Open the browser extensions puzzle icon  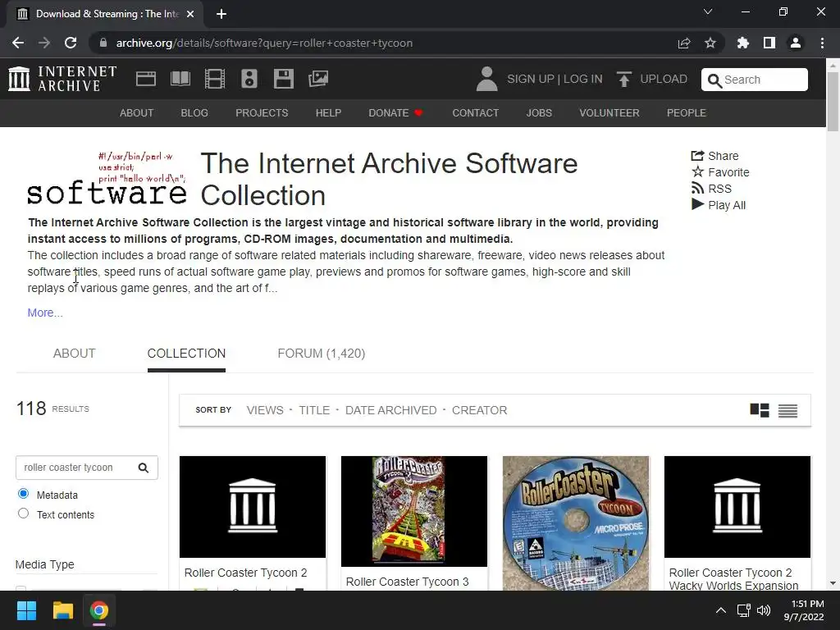coord(743,43)
